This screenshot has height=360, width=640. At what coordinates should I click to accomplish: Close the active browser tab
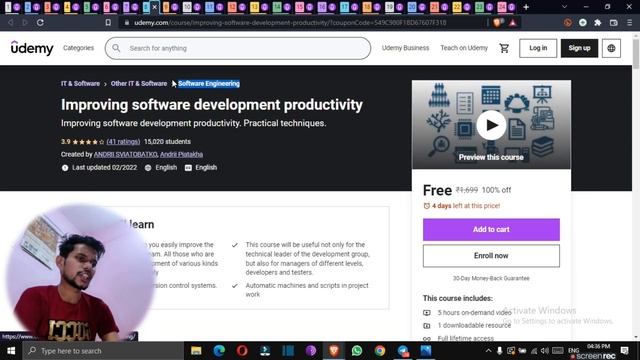155,7
